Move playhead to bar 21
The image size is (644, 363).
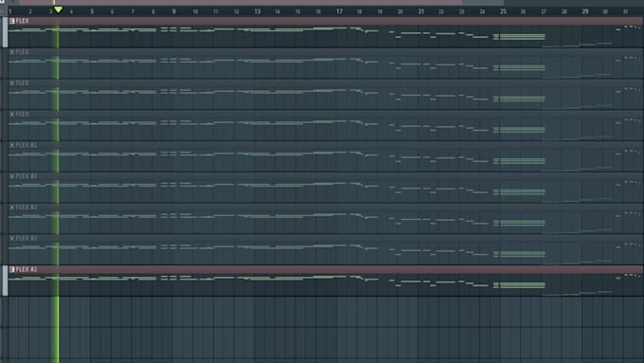click(421, 11)
